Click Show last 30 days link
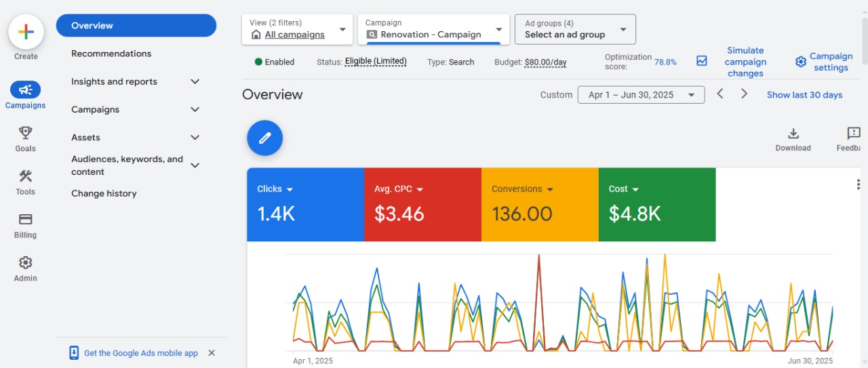The height and width of the screenshot is (368, 868). click(804, 95)
